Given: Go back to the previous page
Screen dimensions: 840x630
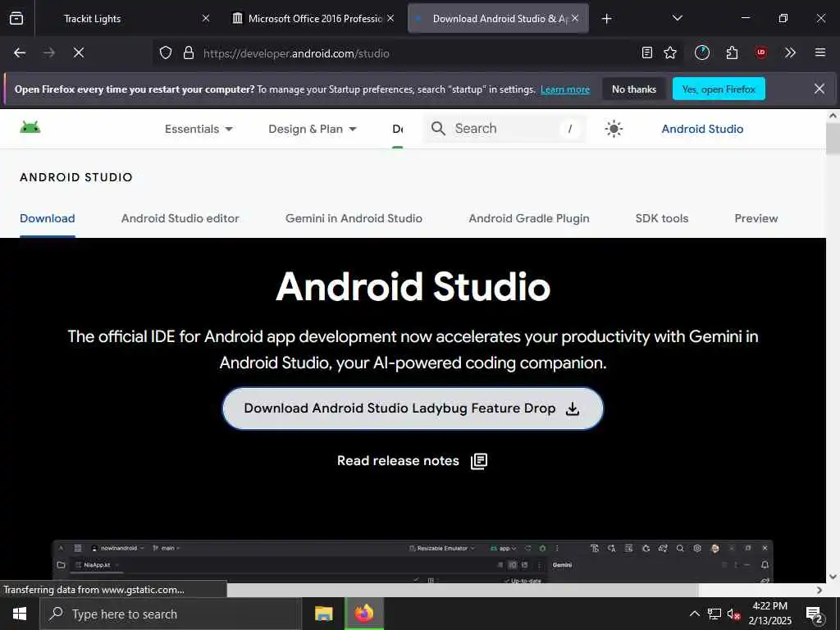Looking at the screenshot, I should coord(20,52).
